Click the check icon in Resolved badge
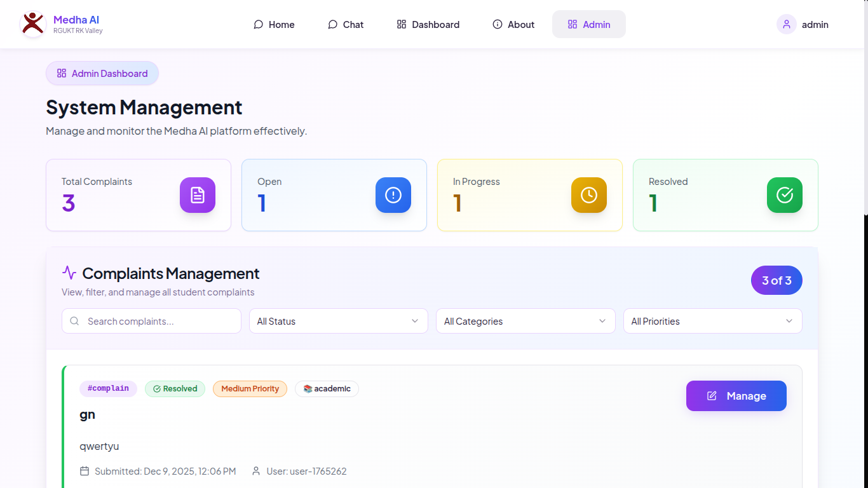This screenshot has height=488, width=868. [157, 389]
